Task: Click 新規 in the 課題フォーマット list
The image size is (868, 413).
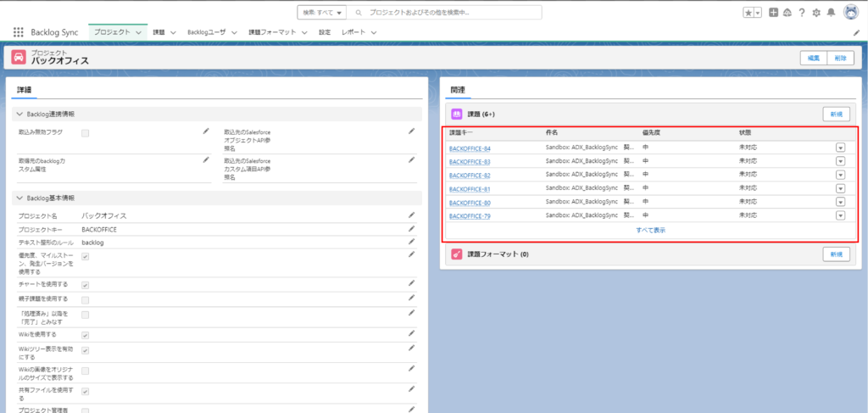Action: 836,254
